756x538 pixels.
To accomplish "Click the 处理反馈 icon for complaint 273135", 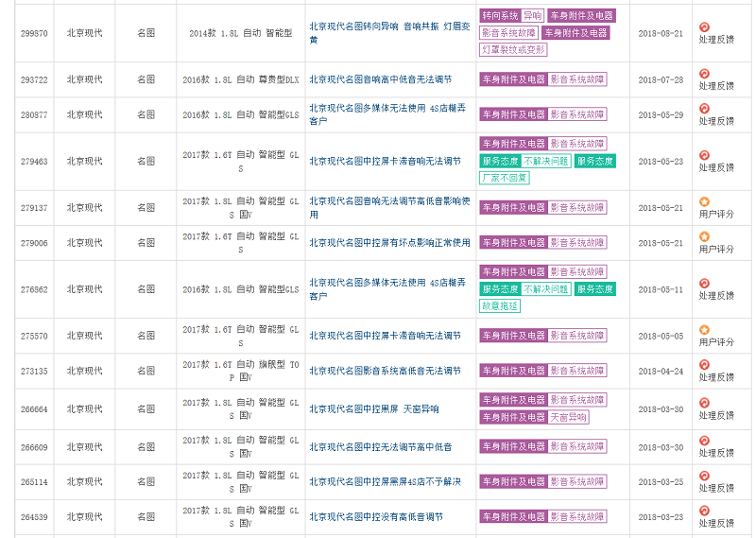I will tap(704, 365).
